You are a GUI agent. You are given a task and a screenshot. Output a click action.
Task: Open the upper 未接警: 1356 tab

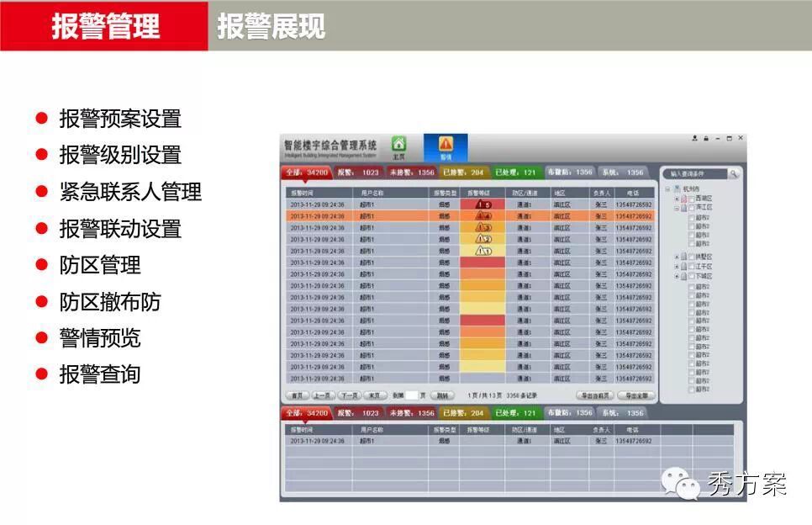click(x=412, y=172)
